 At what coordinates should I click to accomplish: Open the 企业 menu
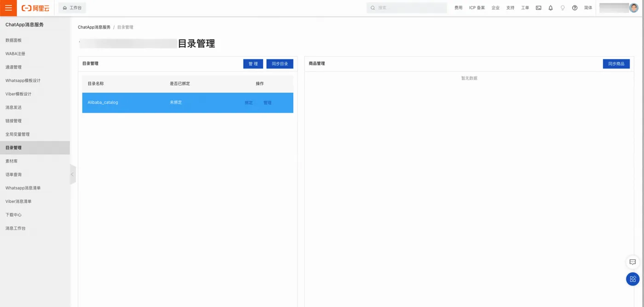(495, 8)
